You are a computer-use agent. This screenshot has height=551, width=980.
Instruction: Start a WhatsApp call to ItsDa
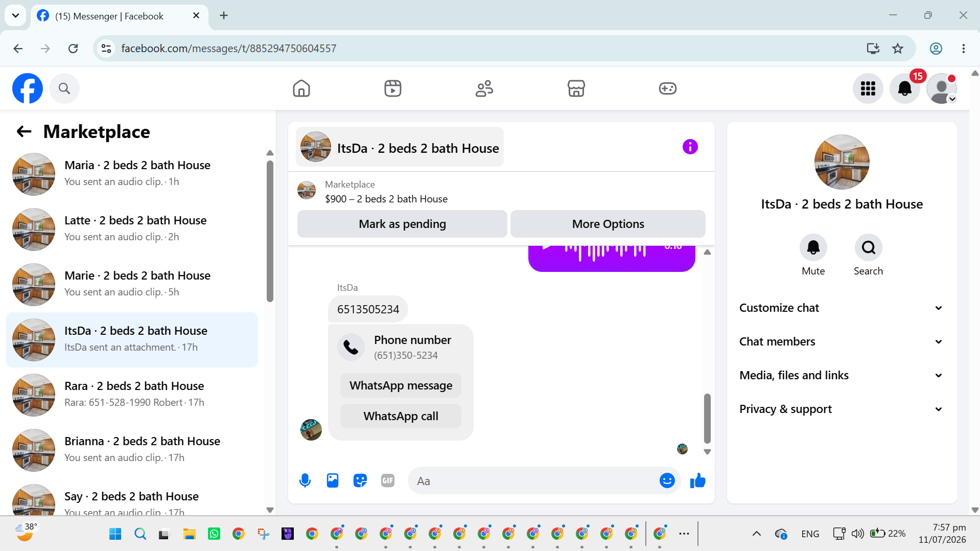coord(401,416)
